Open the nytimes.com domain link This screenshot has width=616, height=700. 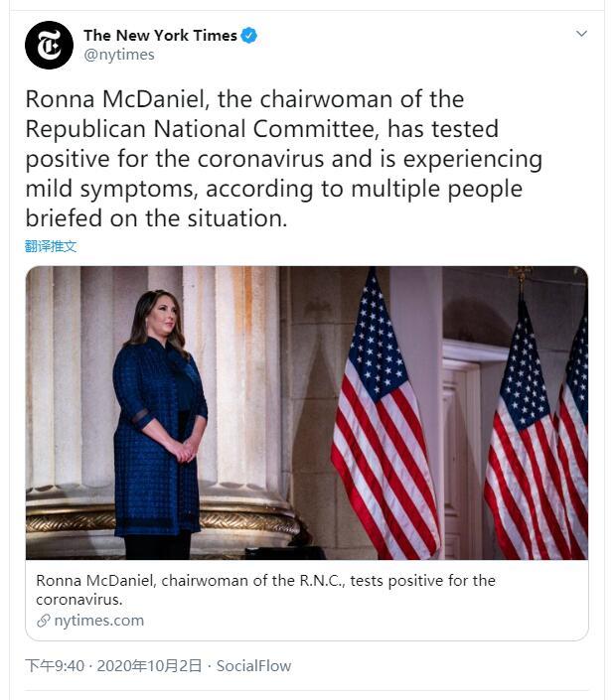(98, 621)
